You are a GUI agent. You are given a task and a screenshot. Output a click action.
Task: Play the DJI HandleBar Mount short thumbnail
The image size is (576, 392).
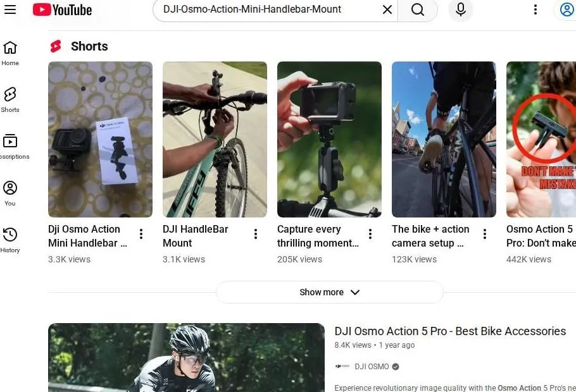[x=215, y=139]
